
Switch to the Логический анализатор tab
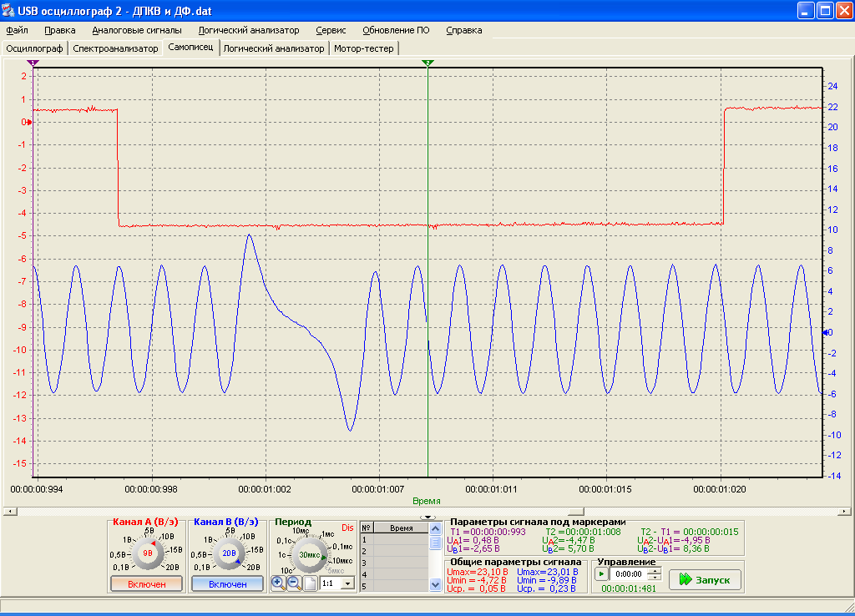click(274, 48)
